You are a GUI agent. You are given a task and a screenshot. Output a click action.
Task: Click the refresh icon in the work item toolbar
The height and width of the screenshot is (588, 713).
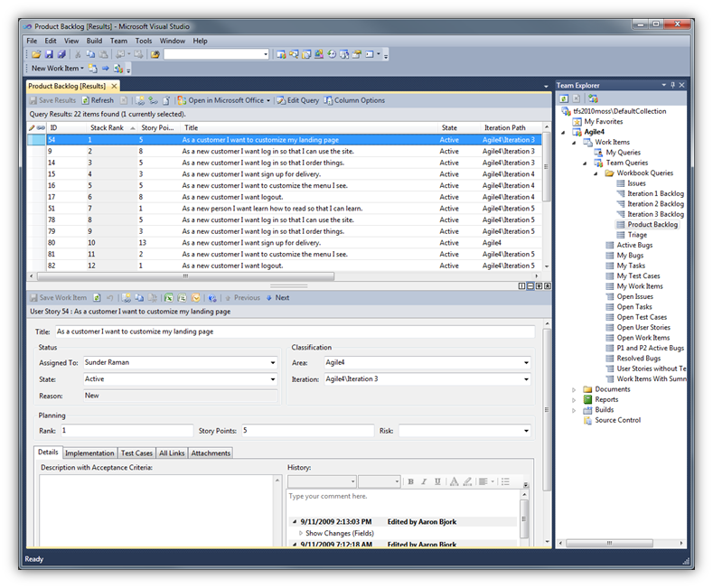97,298
